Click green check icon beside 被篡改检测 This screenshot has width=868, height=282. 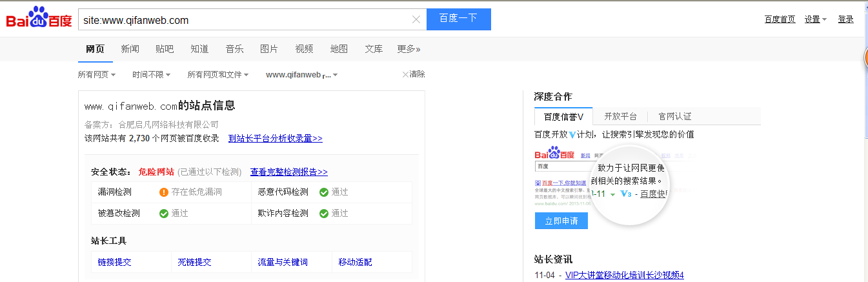pos(164,213)
